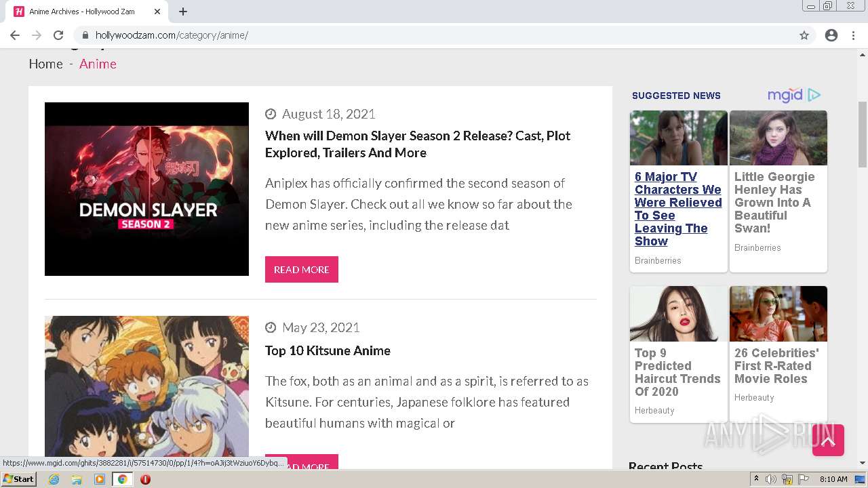This screenshot has width=868, height=488.
Task: Click the Anime breadcrumb
Action: 98,64
